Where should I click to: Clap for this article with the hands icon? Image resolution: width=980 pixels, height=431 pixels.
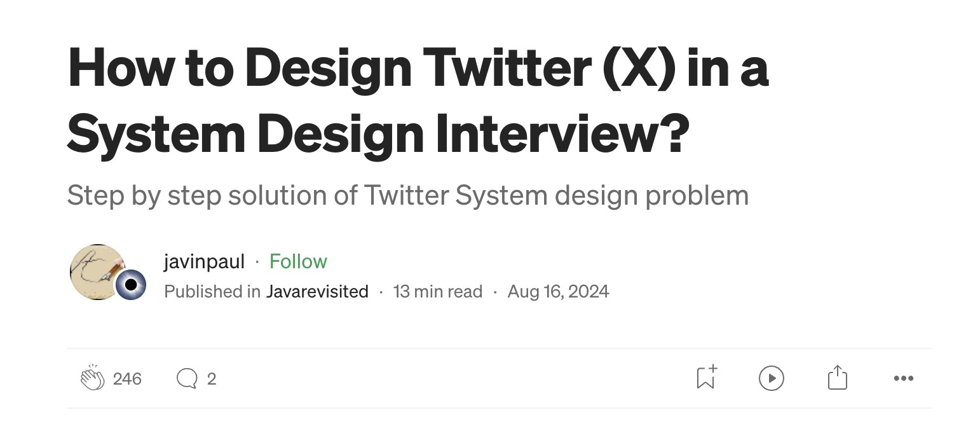(92, 378)
